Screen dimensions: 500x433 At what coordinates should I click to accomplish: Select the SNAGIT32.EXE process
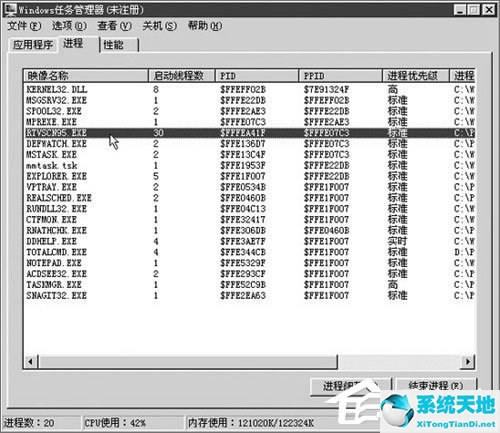pos(249,295)
